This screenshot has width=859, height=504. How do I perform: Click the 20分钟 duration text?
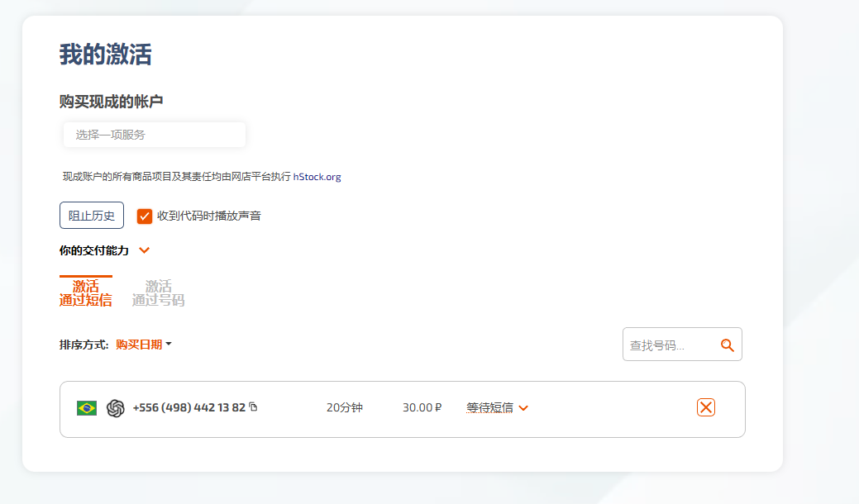(x=345, y=407)
